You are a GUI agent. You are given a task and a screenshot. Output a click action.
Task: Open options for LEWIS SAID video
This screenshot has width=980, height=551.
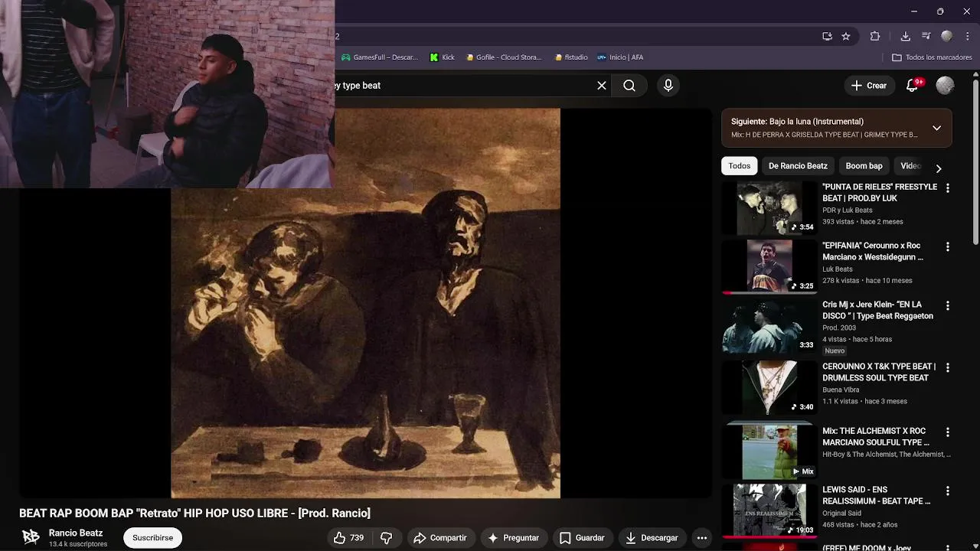coord(948,491)
